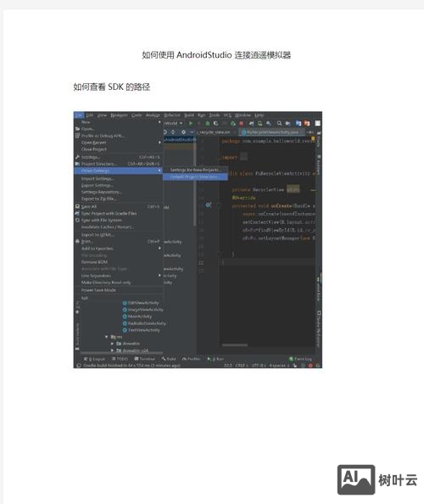Select Other Settings in File menu
The height and width of the screenshot is (504, 424).
118,171
